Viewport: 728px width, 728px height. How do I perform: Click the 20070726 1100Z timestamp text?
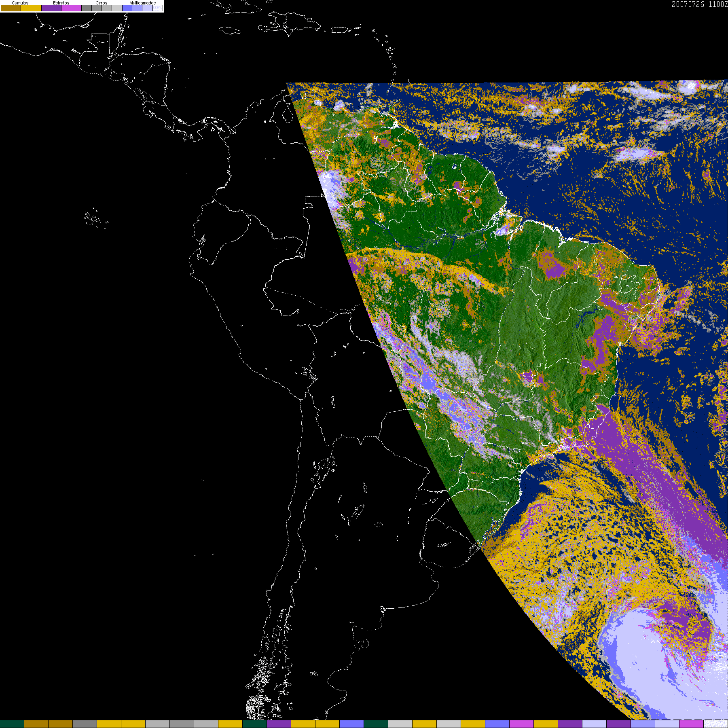pyautogui.click(x=699, y=4)
